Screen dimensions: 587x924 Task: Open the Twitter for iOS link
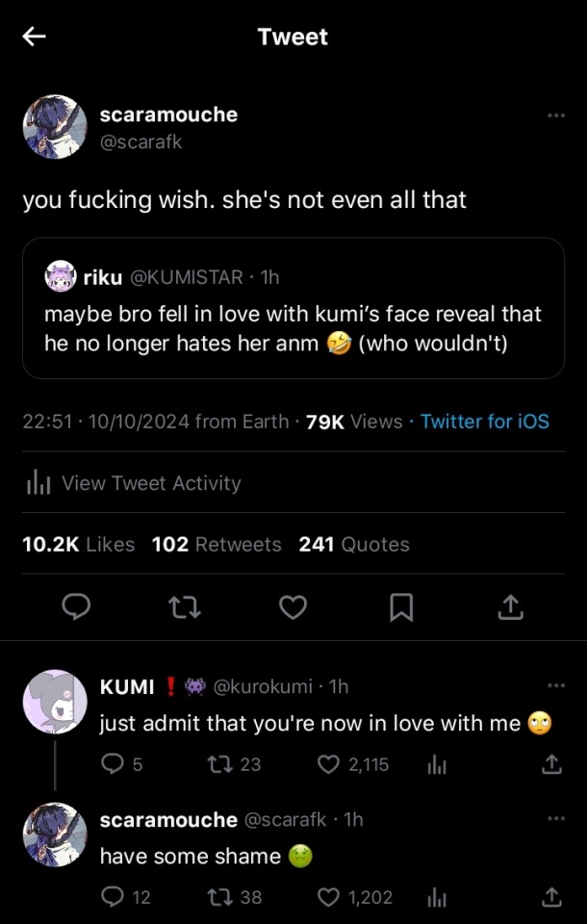pos(484,421)
